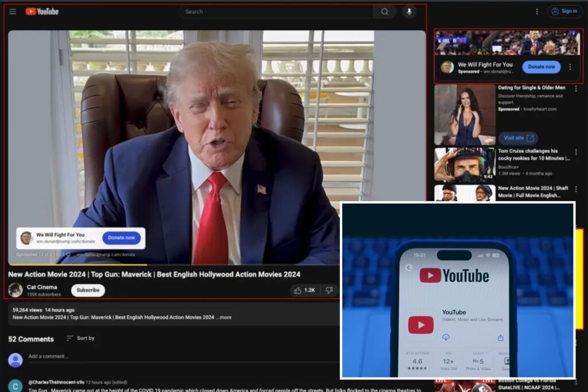588x392 pixels.
Task: Click the ad info icon beside Sponsored
Action: click(68, 255)
